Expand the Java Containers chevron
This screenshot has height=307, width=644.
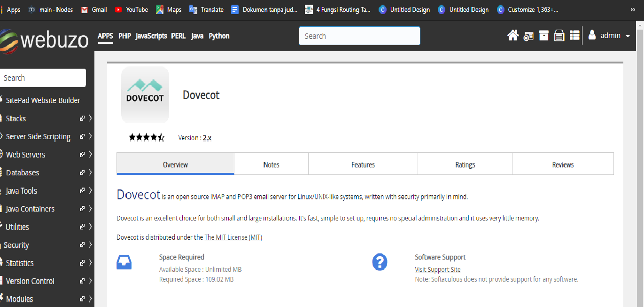90,209
